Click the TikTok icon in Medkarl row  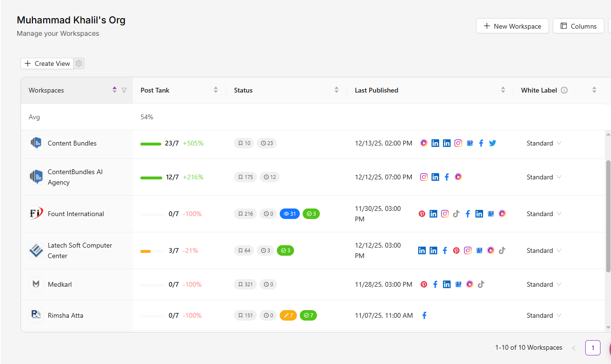(481, 284)
